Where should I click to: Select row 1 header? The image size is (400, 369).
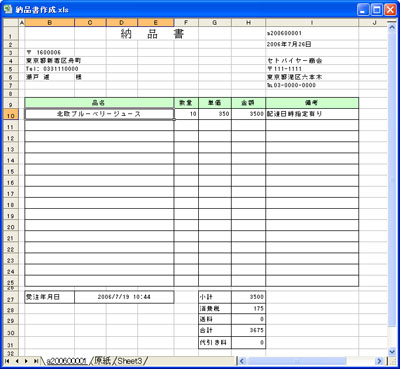coord(11,34)
